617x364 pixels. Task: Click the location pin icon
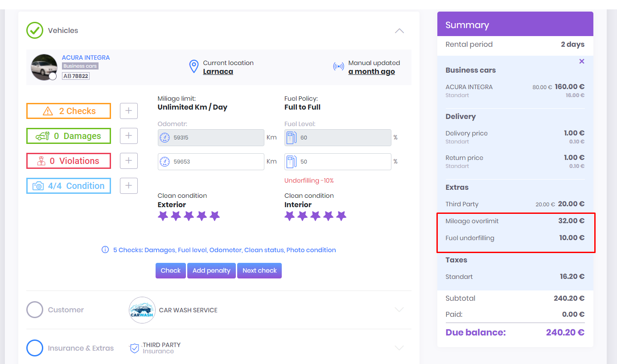(x=194, y=67)
